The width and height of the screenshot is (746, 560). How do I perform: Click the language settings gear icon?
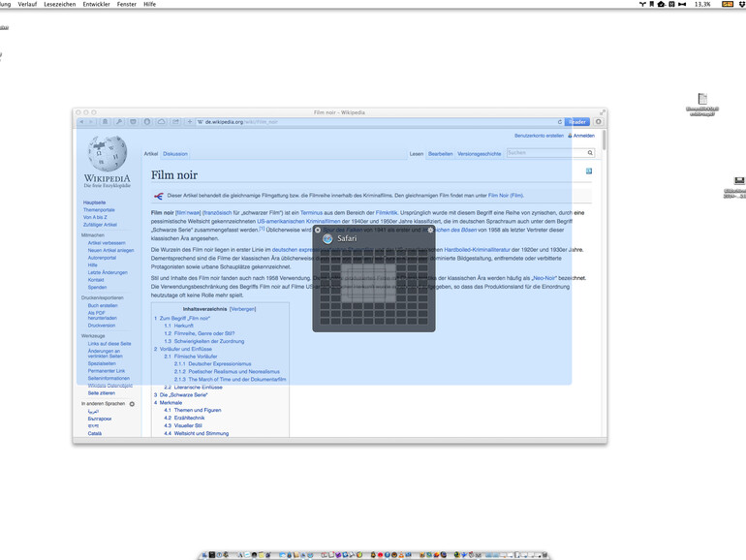(133, 403)
